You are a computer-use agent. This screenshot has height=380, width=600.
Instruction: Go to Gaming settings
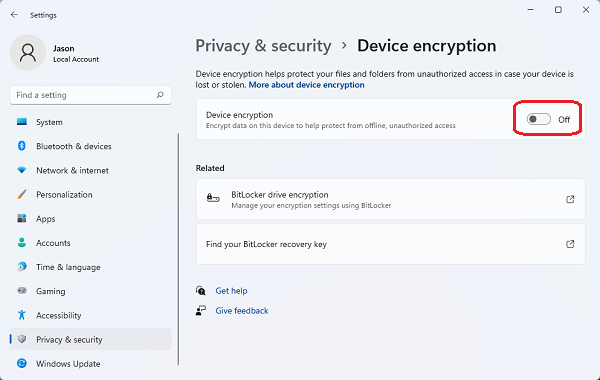[90, 291]
